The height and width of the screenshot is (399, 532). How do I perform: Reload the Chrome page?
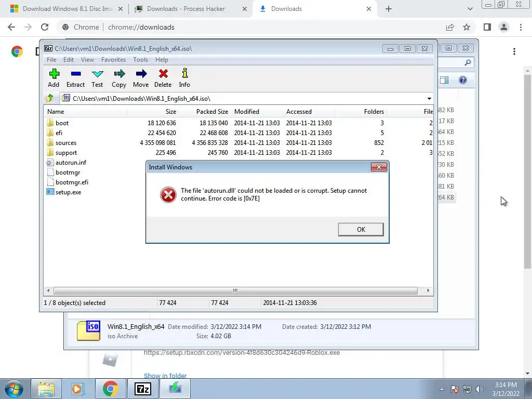pyautogui.click(x=45, y=27)
